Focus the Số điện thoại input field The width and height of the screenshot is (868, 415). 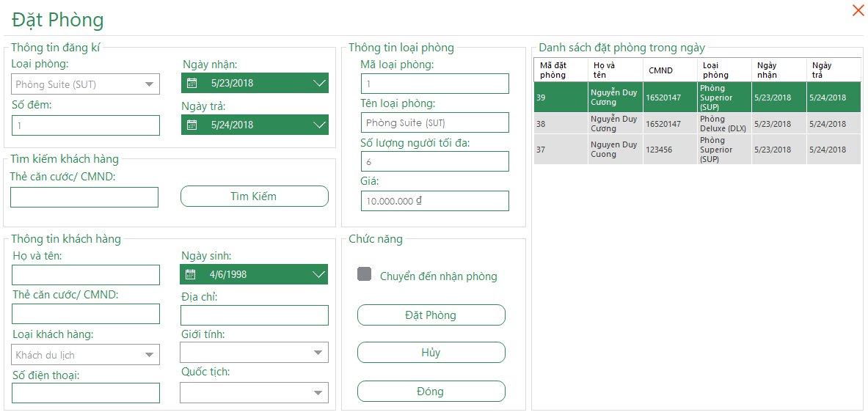[86, 393]
